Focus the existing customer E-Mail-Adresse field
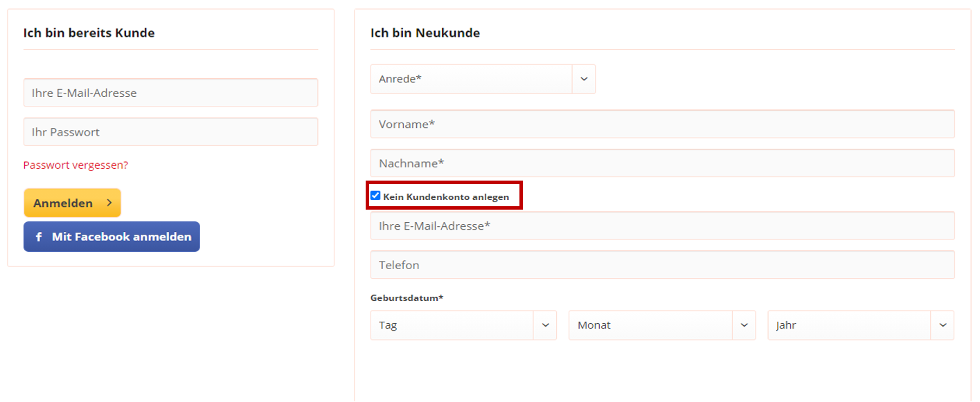980x402 pixels. tap(170, 93)
